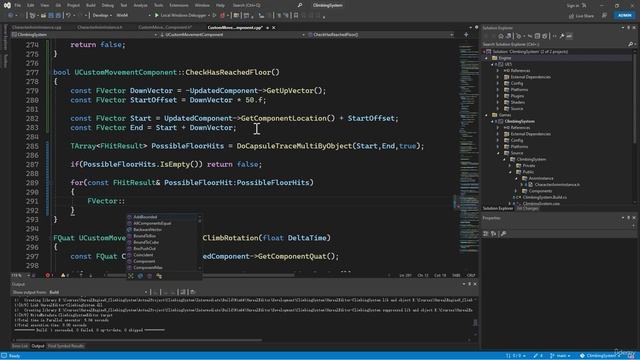Select AddBounded in IntelliSense list
Image resolution: width=640 pixels, height=360 pixels.
(145, 217)
